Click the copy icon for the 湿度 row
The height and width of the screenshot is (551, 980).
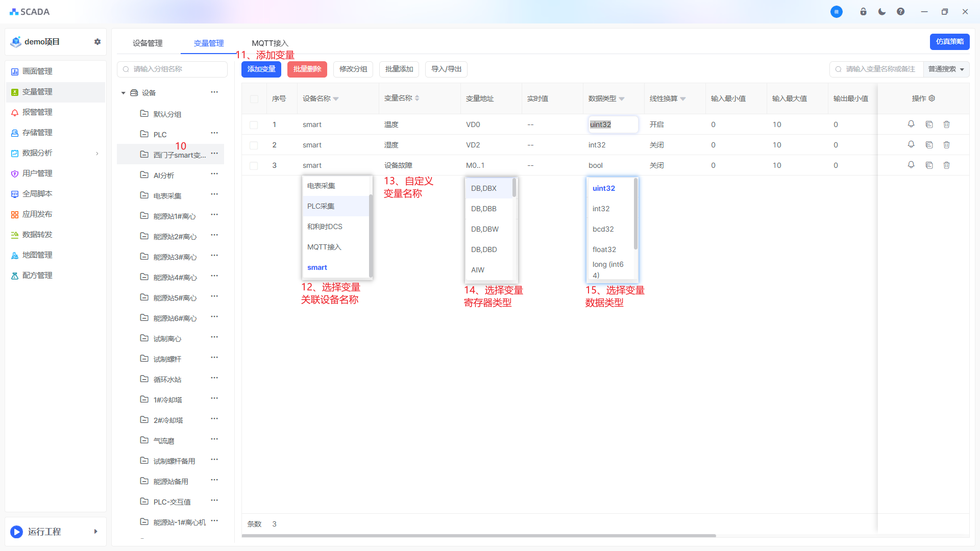click(x=929, y=145)
